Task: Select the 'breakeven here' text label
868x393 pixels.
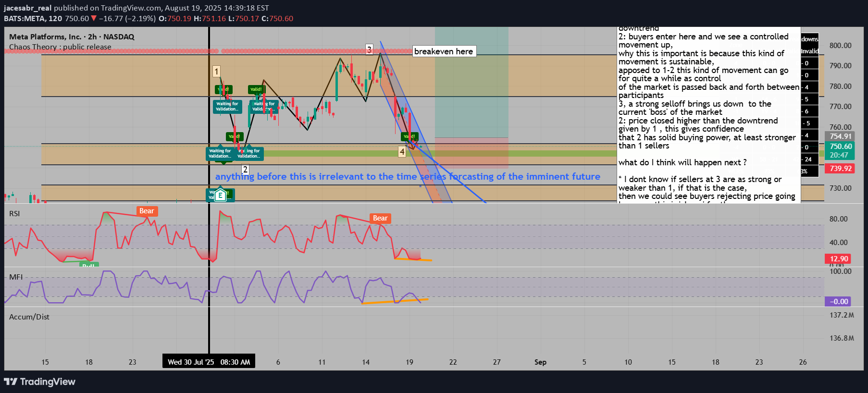Action: point(444,51)
